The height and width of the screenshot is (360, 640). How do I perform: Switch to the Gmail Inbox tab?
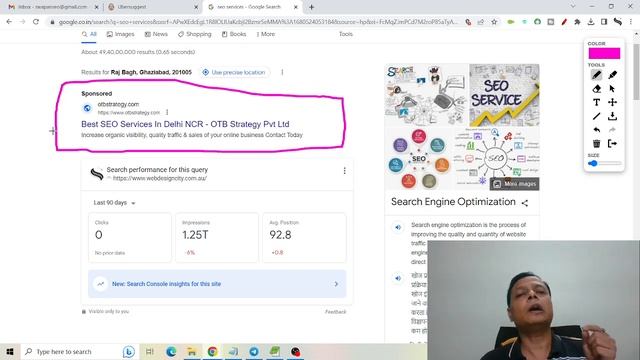53,7
